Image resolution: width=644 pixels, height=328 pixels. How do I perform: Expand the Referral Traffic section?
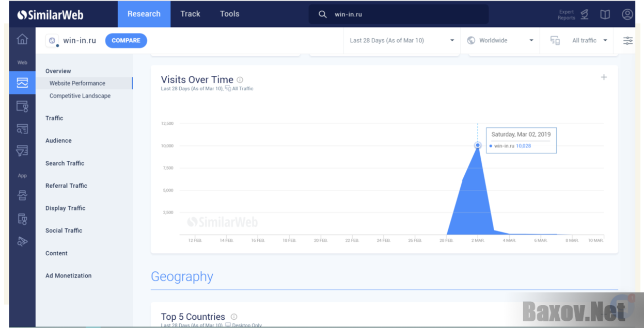pyautogui.click(x=66, y=186)
